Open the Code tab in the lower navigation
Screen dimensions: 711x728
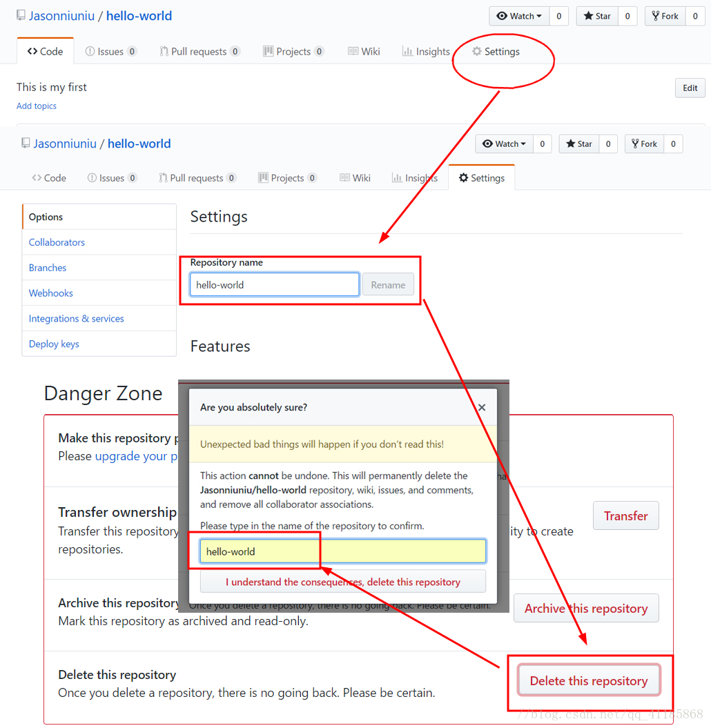pyautogui.click(x=49, y=178)
